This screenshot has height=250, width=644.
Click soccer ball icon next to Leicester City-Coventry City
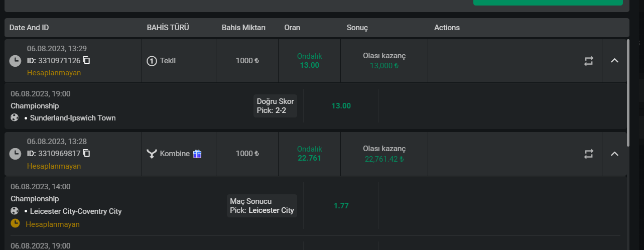[15, 211]
